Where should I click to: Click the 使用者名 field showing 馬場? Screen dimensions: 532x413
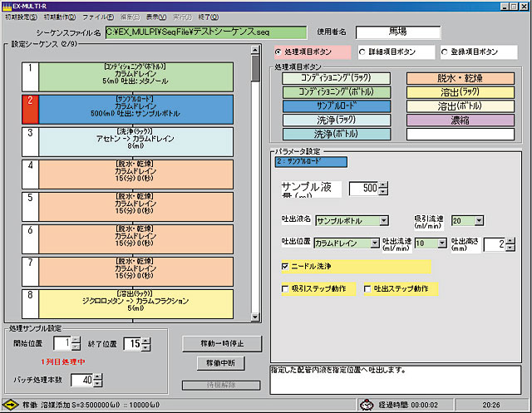pos(398,32)
